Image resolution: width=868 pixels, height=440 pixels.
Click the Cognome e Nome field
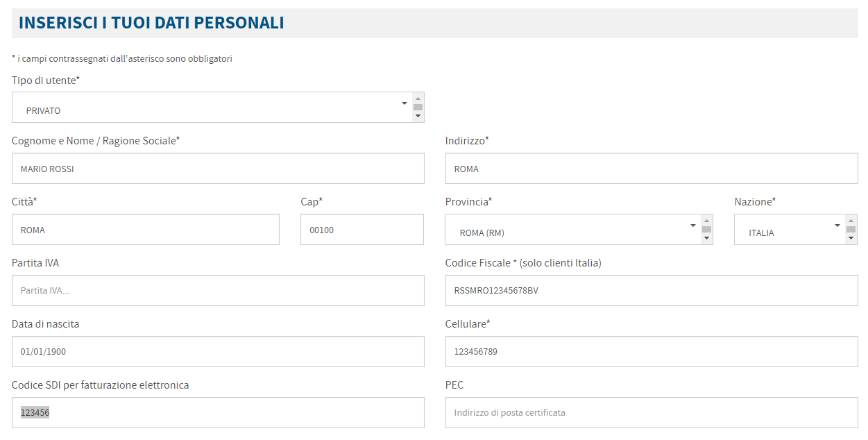click(218, 169)
